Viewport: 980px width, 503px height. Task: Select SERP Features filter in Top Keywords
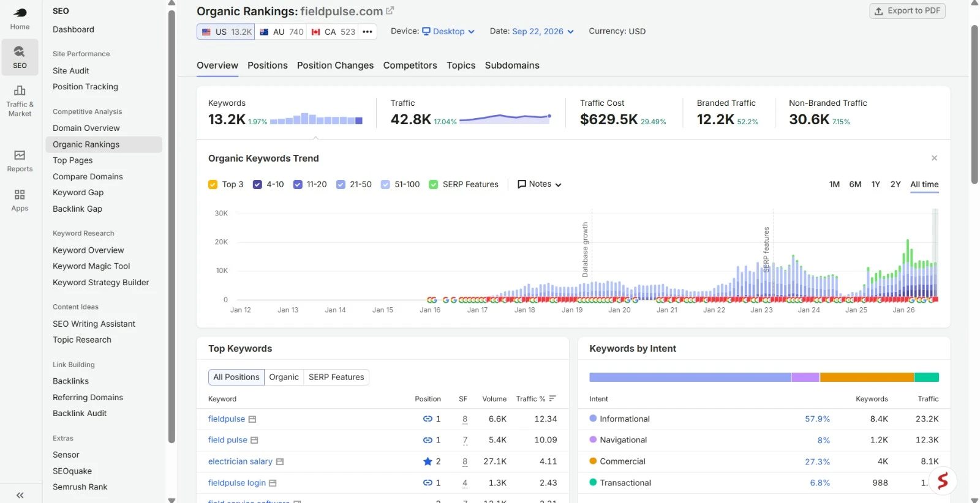(336, 377)
